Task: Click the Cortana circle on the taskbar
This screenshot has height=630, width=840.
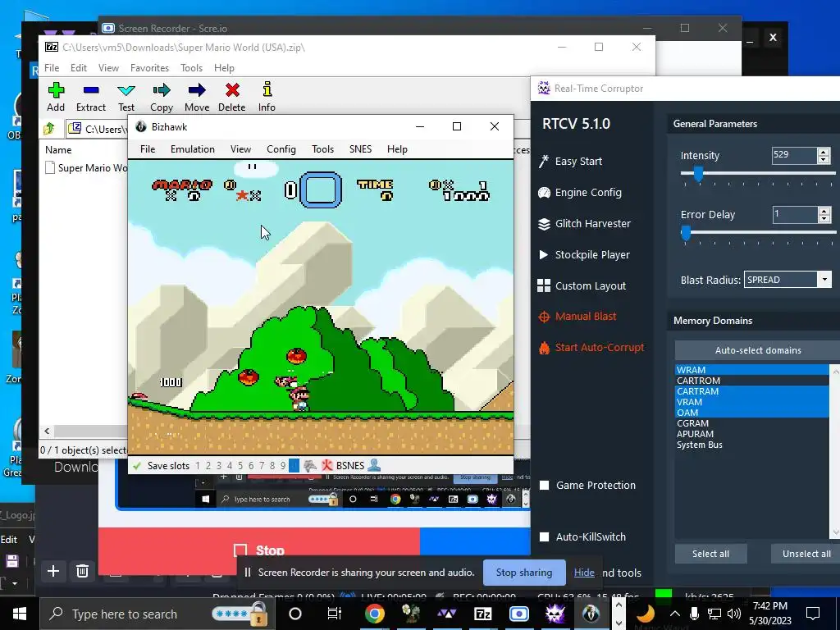Action: pyautogui.click(x=295, y=614)
